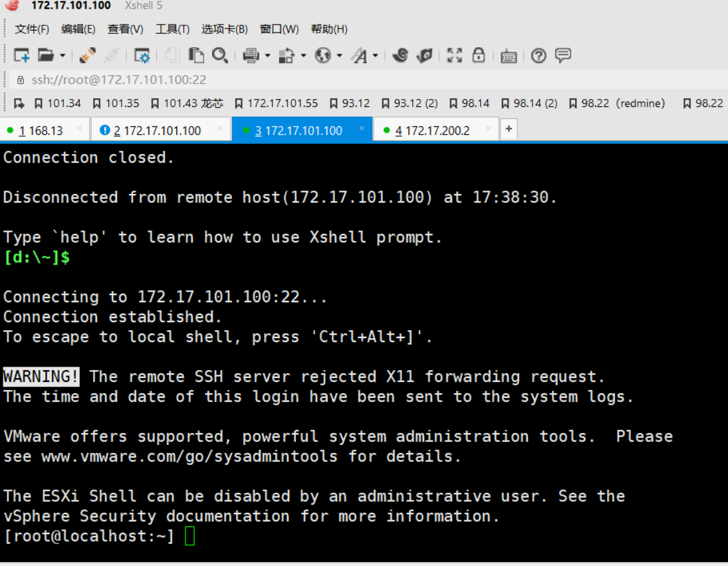This screenshot has height=566, width=728.
Task: Click the virtual keyboard icon
Action: tap(509, 56)
